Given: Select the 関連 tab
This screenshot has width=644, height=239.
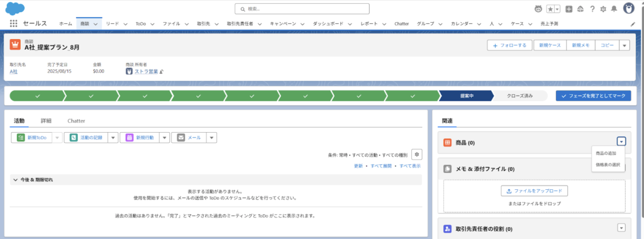Looking at the screenshot, I should tap(447, 121).
